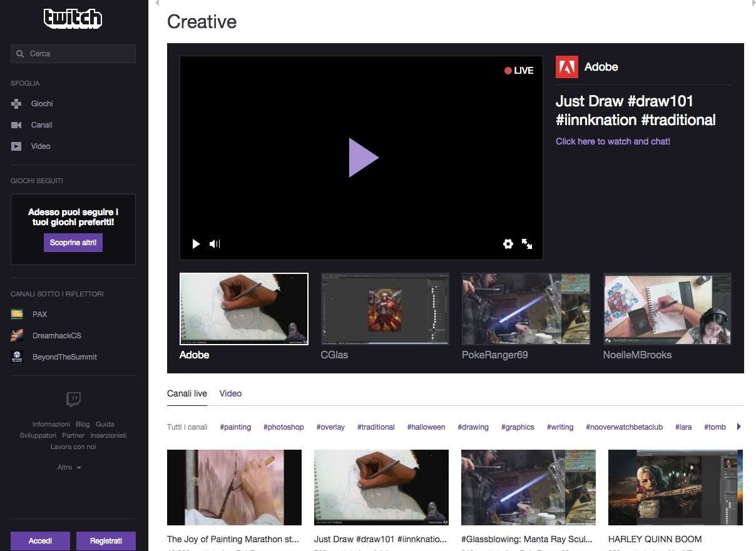Click the DreamhackCS channel avatar

click(17, 336)
